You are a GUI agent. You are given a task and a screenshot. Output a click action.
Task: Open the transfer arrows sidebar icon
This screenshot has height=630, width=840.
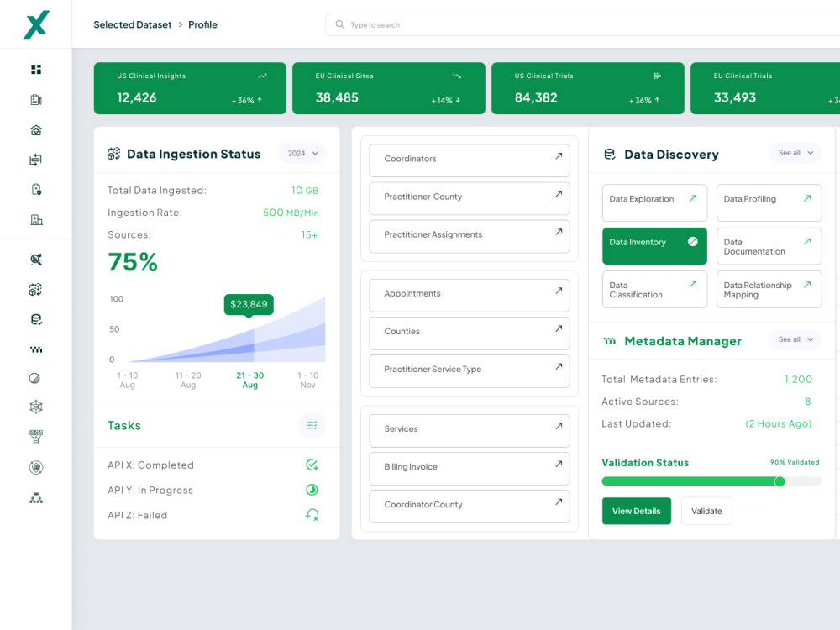pos(36,160)
